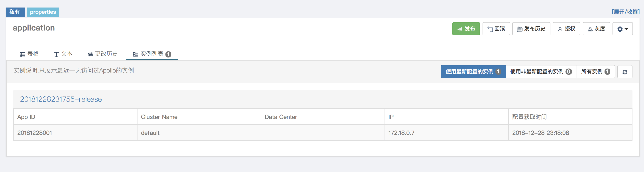
Task: Click the application namespace title
Action: click(34, 28)
